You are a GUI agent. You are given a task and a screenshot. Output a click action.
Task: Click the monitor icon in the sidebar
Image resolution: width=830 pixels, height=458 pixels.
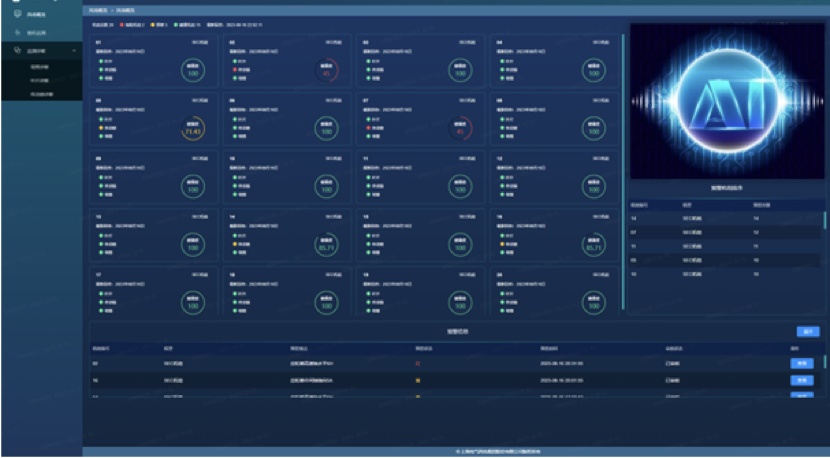pos(17,15)
